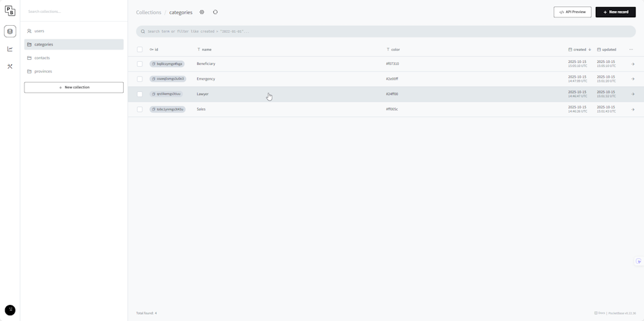Click color value #2e00ff
This screenshot has height=321, width=644.
pyautogui.click(x=392, y=79)
